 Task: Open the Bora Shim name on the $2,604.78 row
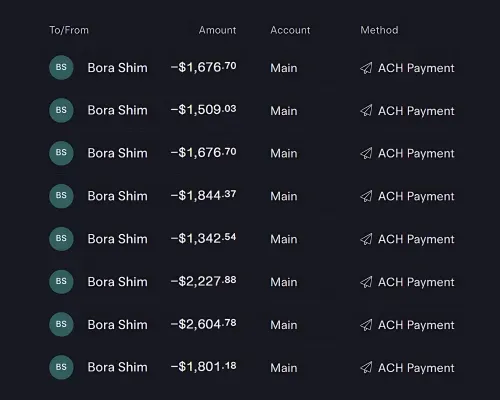tap(118, 325)
